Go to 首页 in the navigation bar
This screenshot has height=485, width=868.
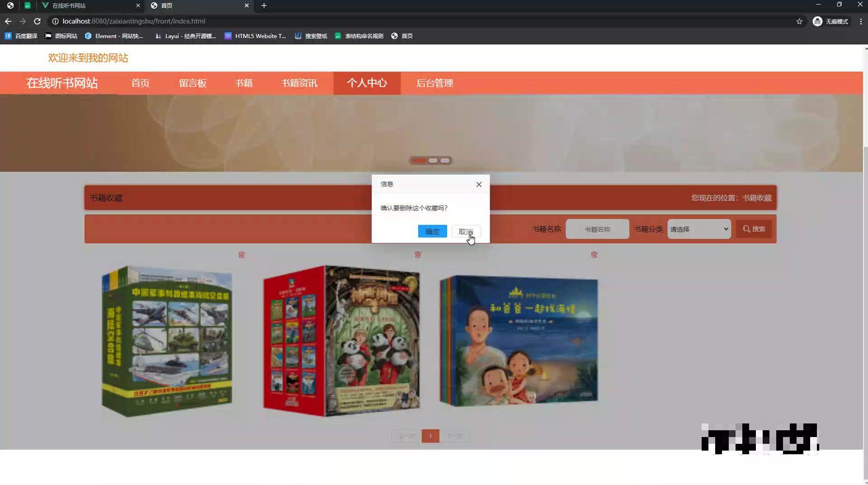pyautogui.click(x=140, y=83)
